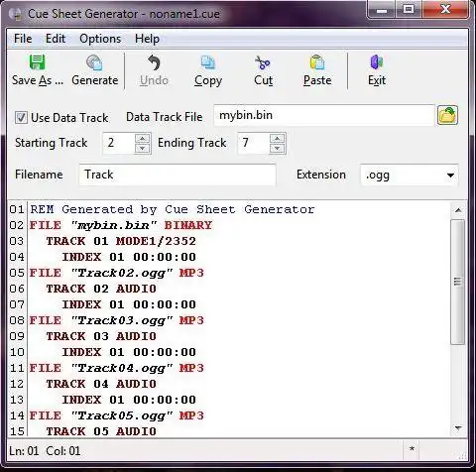The width and height of the screenshot is (476, 472).
Task: Browse for data track file with folder icon
Action: click(x=447, y=115)
